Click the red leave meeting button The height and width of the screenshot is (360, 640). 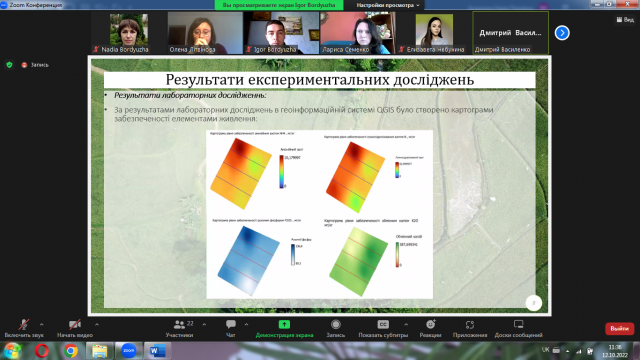619,329
